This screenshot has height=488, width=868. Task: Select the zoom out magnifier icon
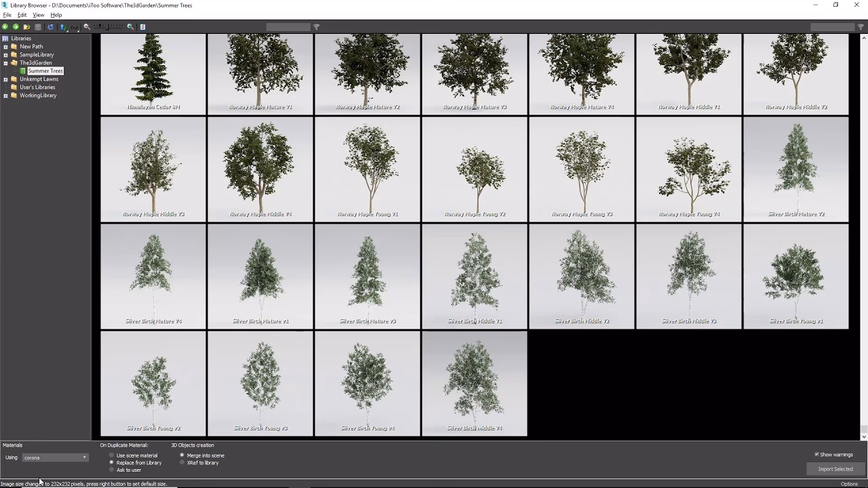(x=86, y=27)
